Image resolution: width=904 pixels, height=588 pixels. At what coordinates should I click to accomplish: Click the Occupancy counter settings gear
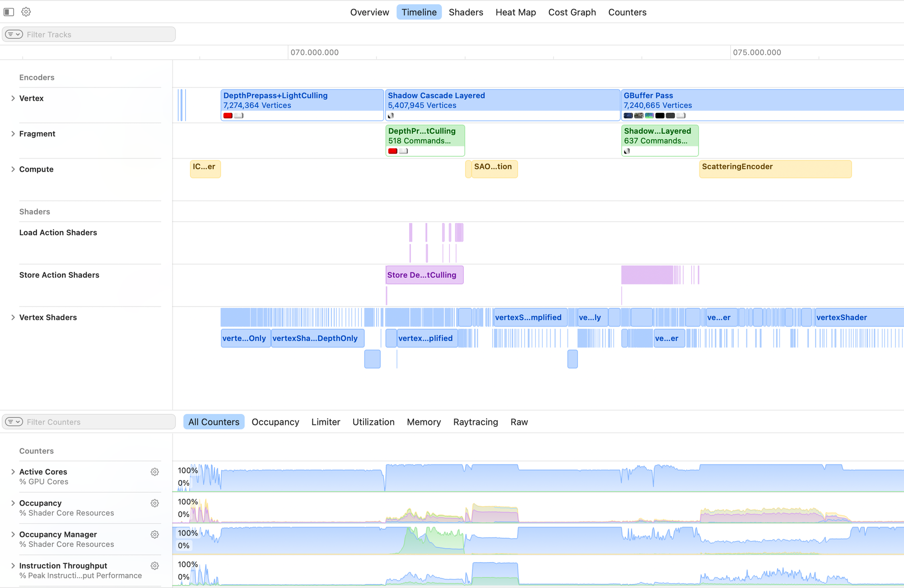coord(154,503)
